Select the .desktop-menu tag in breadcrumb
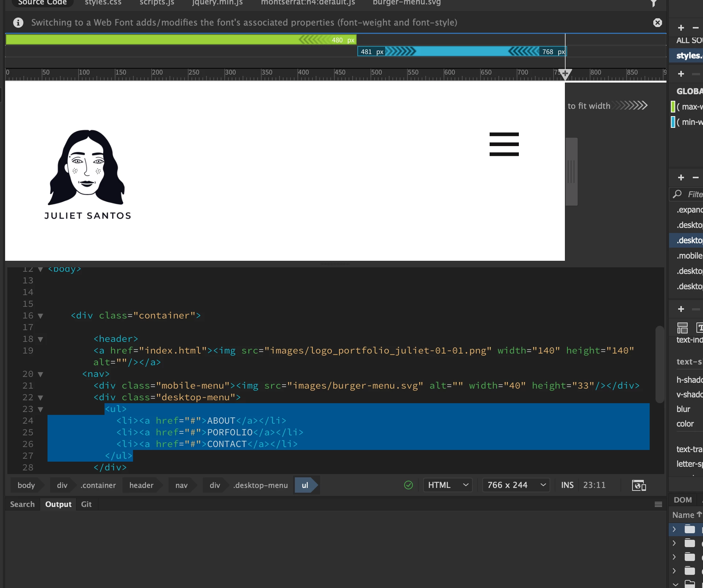703x588 pixels. click(261, 485)
